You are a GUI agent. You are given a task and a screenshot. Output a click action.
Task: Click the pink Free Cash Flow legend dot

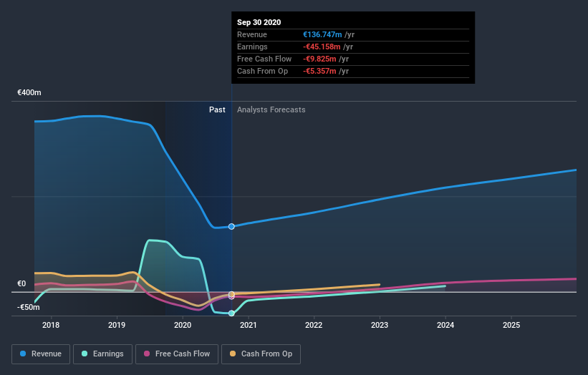click(x=147, y=354)
